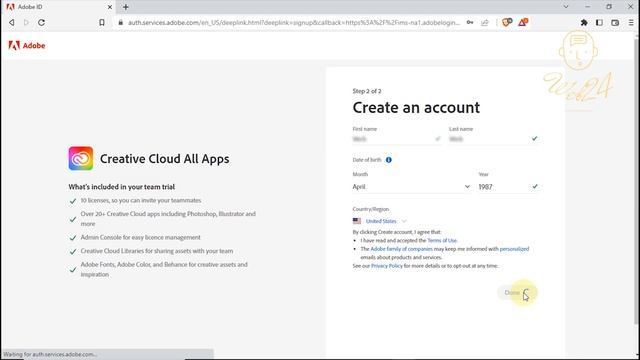This screenshot has height=360, width=640.
Task: Open Brave Rewards triangle icon
Action: [523, 22]
